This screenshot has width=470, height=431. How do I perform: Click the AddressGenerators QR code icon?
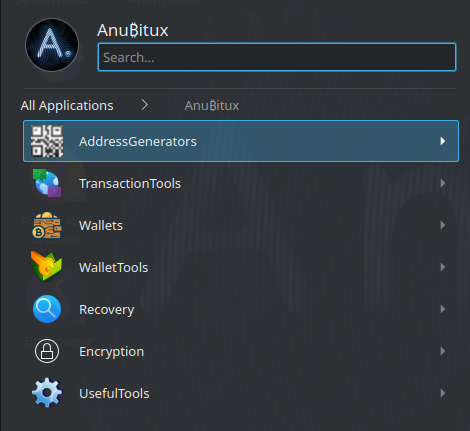click(47, 141)
